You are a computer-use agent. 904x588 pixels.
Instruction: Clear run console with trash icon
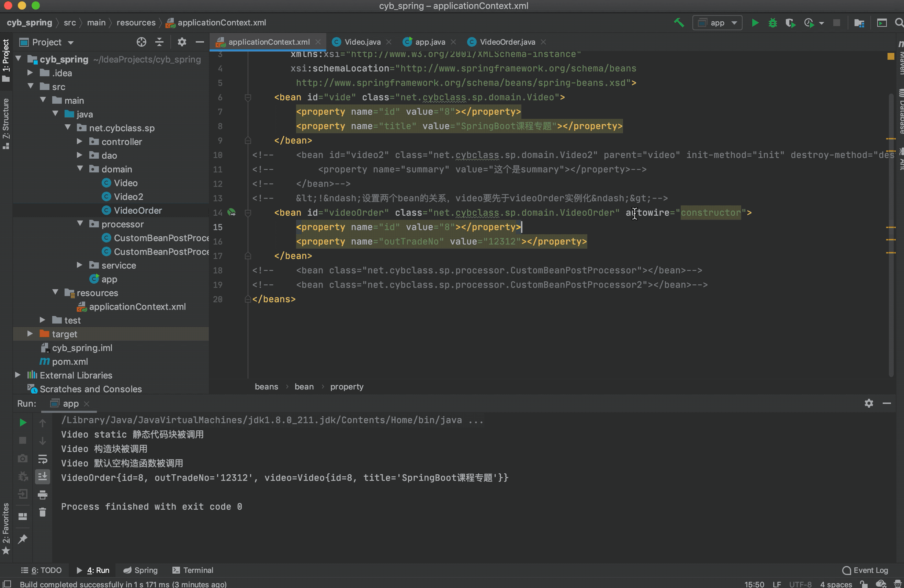[43, 512]
